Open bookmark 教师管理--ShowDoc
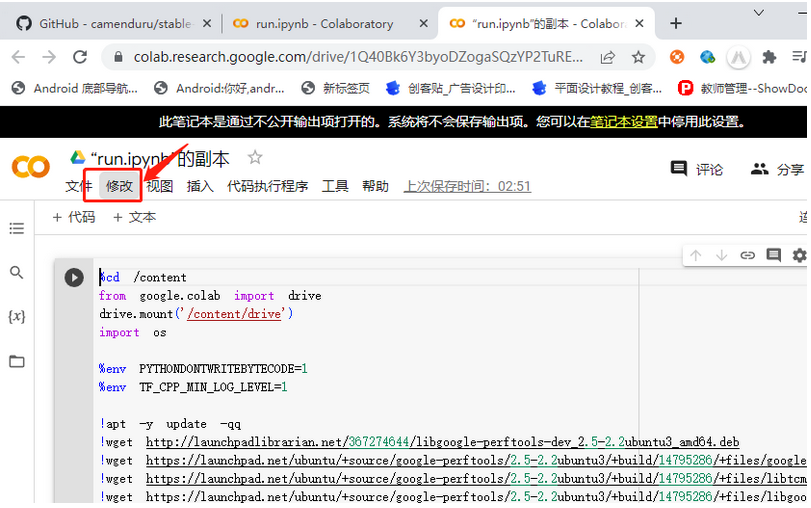This screenshot has width=811, height=508. click(x=742, y=88)
